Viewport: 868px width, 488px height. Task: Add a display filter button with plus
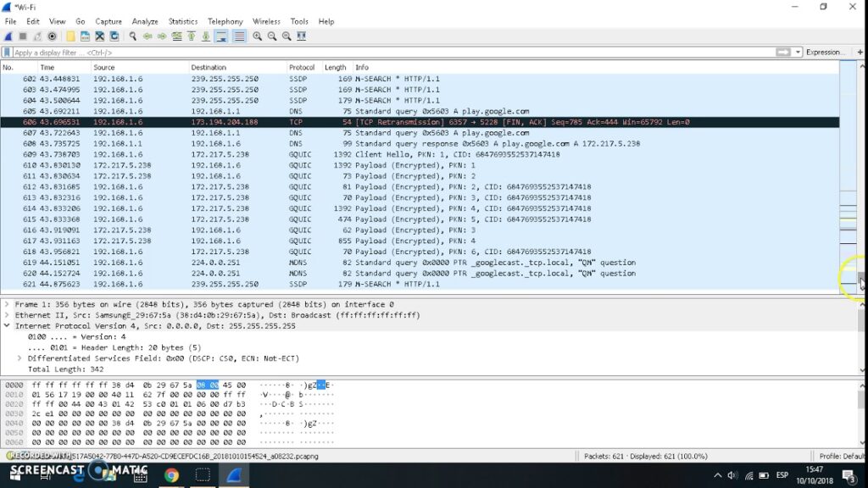[x=860, y=52]
